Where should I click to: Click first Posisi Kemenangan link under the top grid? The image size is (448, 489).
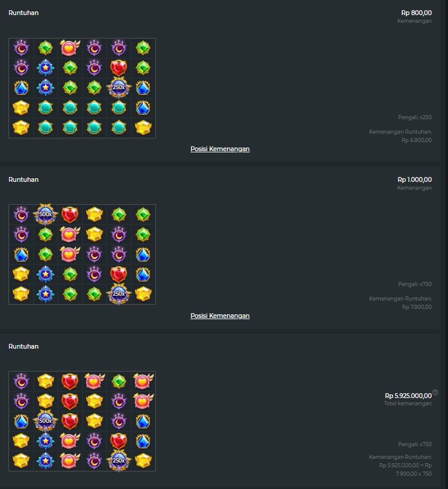click(x=220, y=149)
